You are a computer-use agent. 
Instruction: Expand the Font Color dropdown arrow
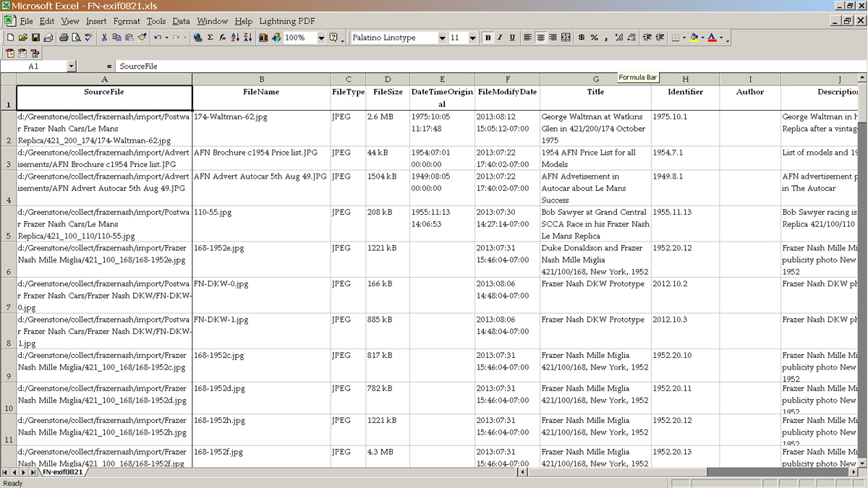(x=721, y=38)
